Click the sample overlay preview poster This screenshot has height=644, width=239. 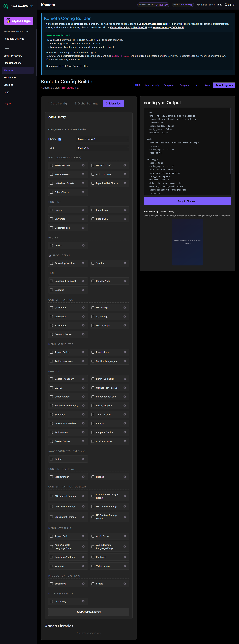(187, 242)
